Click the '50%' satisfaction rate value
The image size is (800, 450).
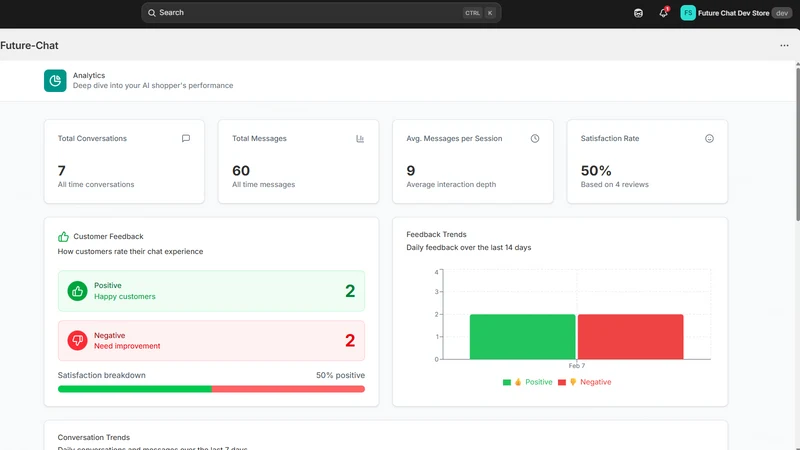tap(596, 170)
